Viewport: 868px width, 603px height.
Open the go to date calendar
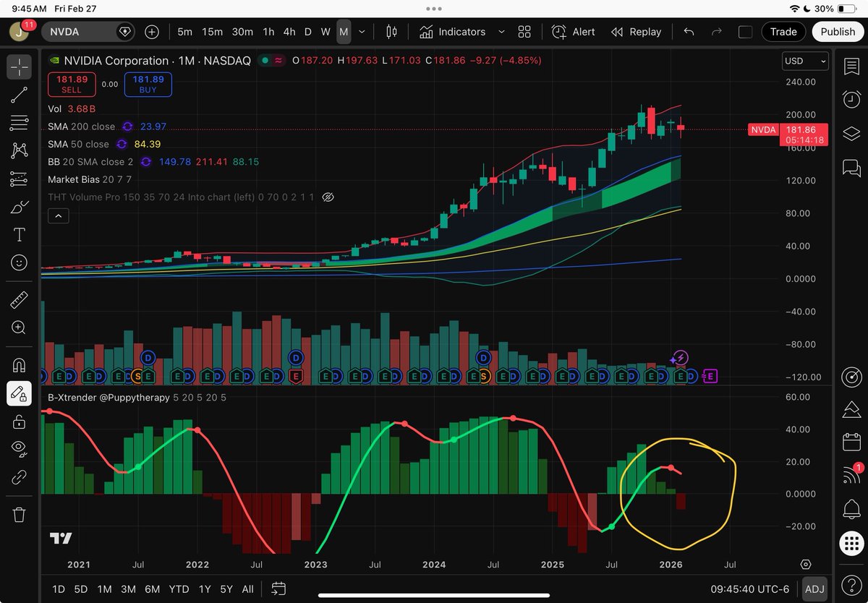click(278, 589)
